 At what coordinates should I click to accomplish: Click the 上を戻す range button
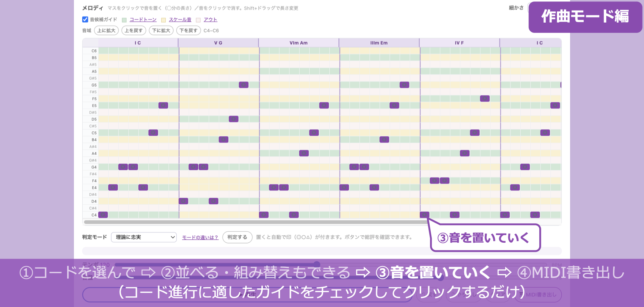(x=134, y=30)
